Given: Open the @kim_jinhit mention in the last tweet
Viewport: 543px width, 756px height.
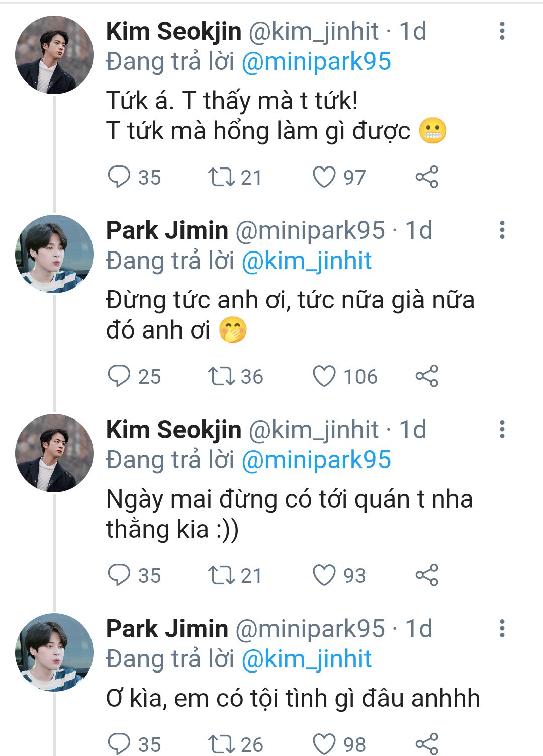Looking at the screenshot, I should tap(307, 659).
